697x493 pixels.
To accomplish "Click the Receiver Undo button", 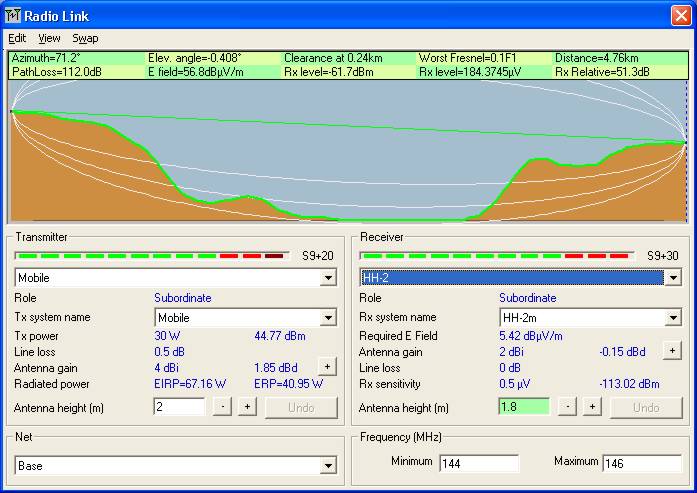I will (x=646, y=408).
